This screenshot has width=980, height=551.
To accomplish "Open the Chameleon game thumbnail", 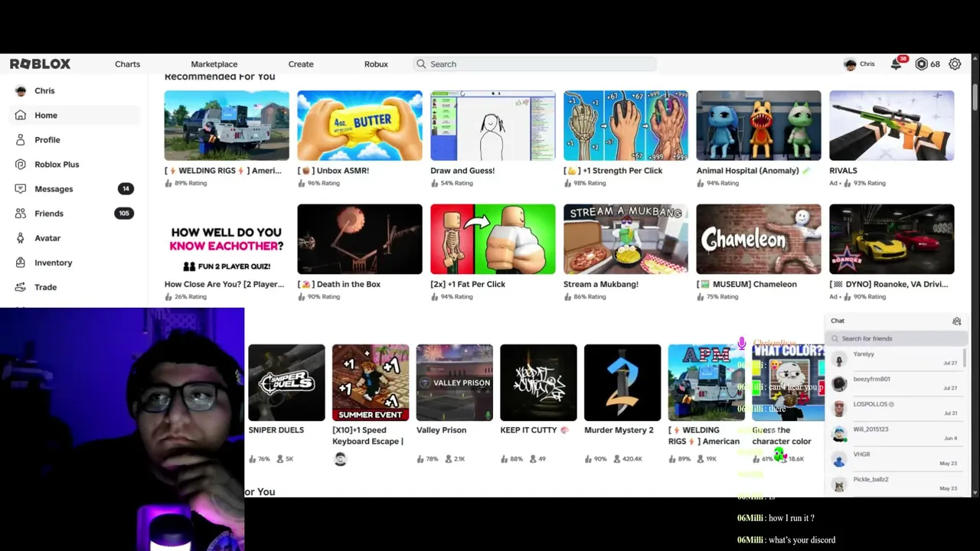I will pyautogui.click(x=759, y=239).
